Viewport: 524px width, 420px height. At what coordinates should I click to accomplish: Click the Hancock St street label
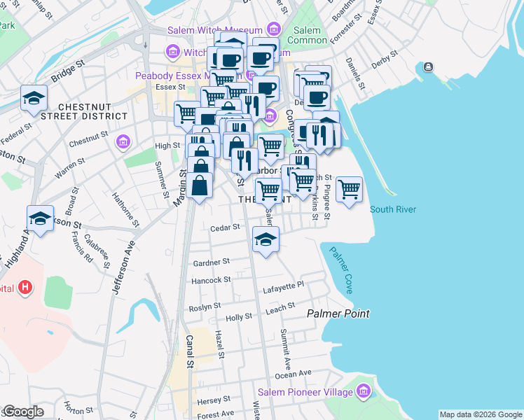point(211,280)
